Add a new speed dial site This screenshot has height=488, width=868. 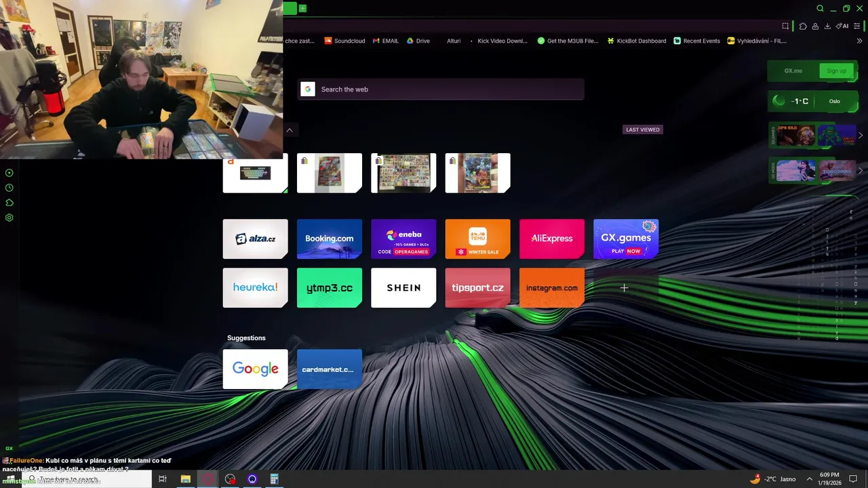[624, 288]
